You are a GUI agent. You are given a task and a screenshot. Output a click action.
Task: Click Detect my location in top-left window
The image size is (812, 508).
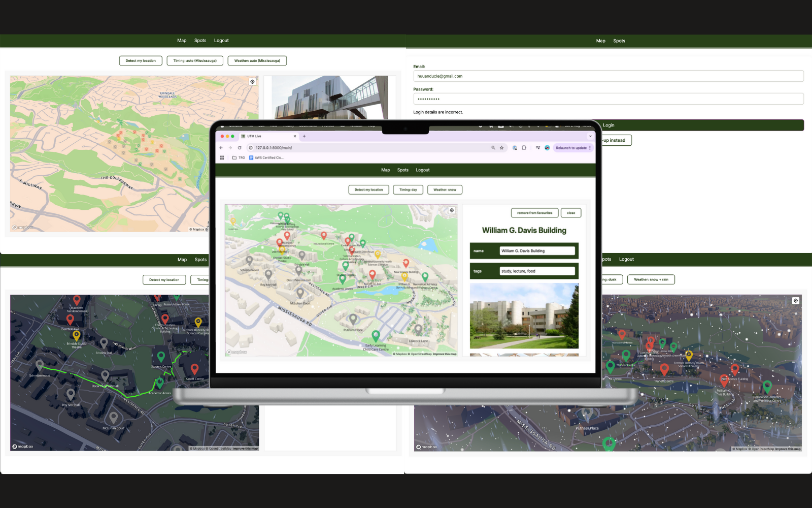point(141,60)
